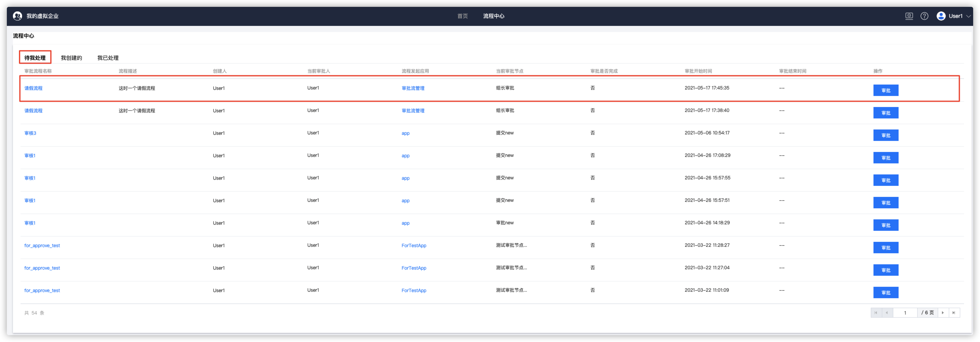Approve for_approve_test row started 11:28:27
Screen dimensions: 980x342
click(886, 248)
